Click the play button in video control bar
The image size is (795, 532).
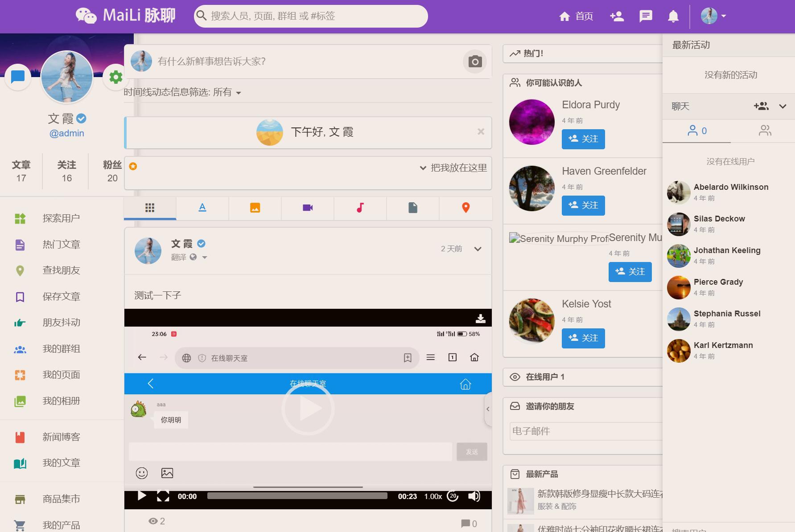pyautogui.click(x=142, y=496)
